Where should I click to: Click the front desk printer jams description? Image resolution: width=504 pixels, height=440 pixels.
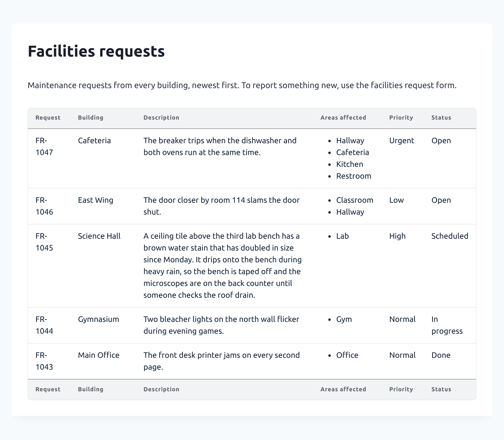click(221, 361)
